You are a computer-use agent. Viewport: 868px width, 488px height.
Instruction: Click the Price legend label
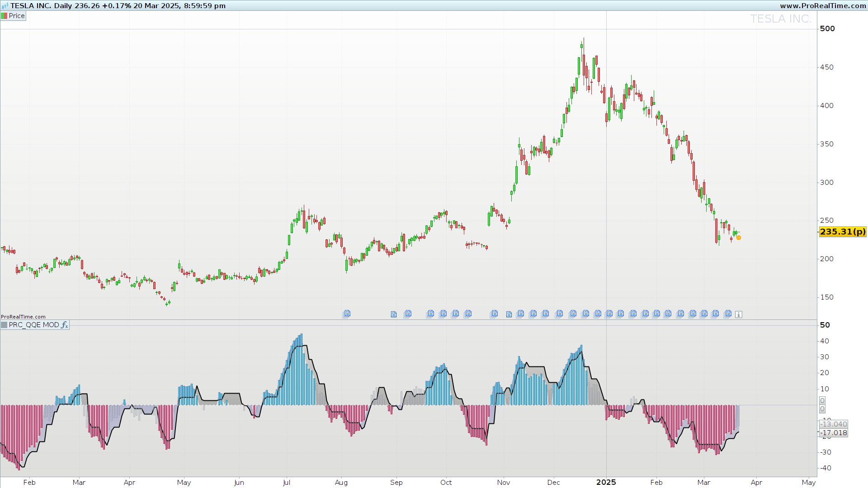coord(17,16)
